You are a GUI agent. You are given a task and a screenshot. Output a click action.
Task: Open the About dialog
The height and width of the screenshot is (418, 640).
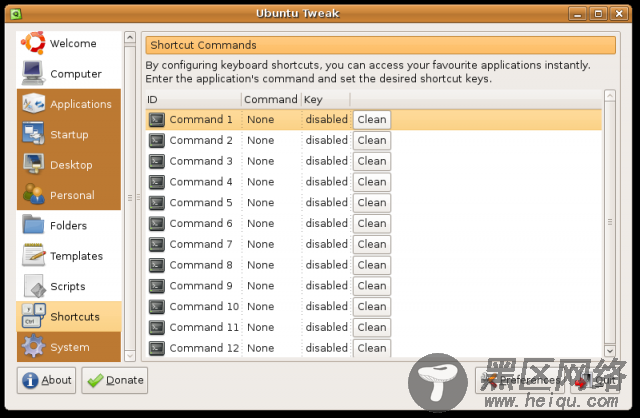46,380
